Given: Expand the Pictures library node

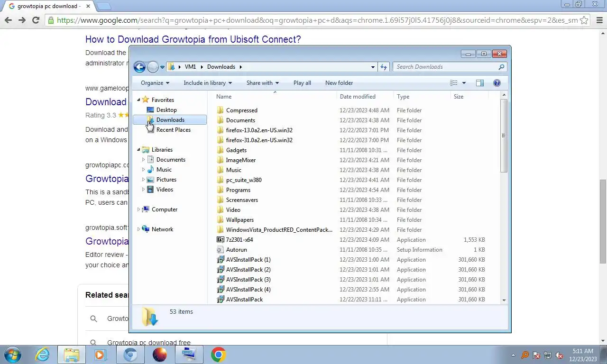Looking at the screenshot, I should tap(144, 180).
